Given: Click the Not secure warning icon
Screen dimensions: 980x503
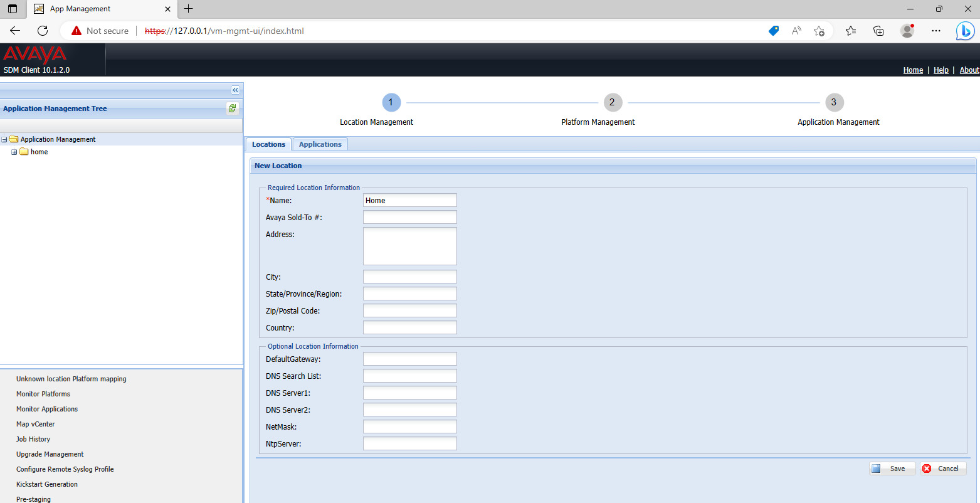Looking at the screenshot, I should (76, 31).
